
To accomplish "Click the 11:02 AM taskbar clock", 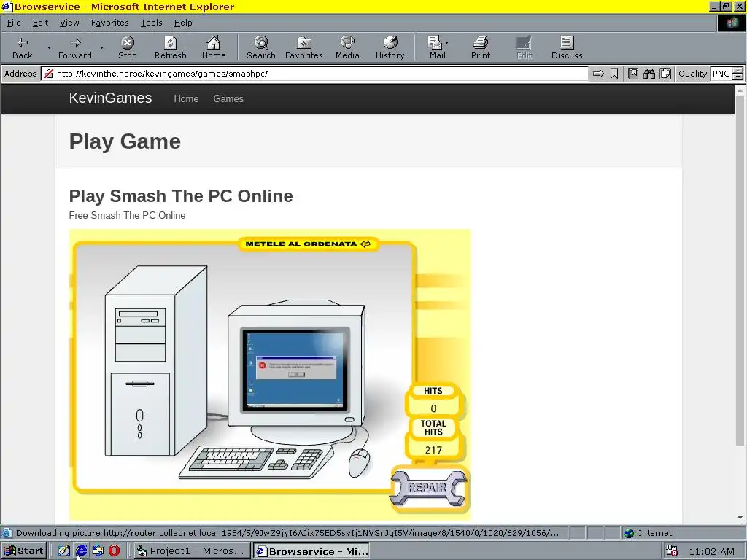I will tap(712, 551).
